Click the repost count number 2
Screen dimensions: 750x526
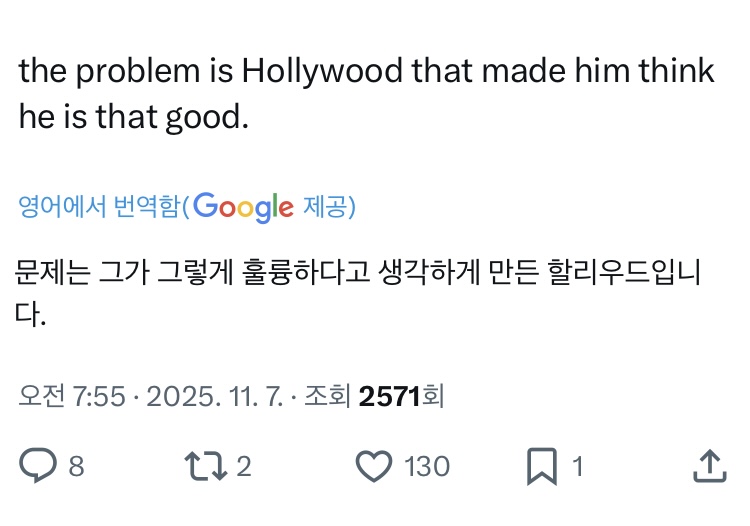coord(243,466)
